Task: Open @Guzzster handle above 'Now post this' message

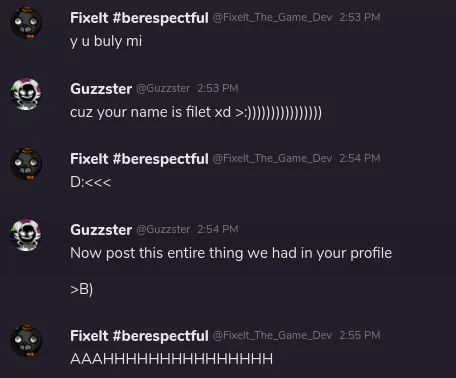Action: pyautogui.click(x=163, y=229)
